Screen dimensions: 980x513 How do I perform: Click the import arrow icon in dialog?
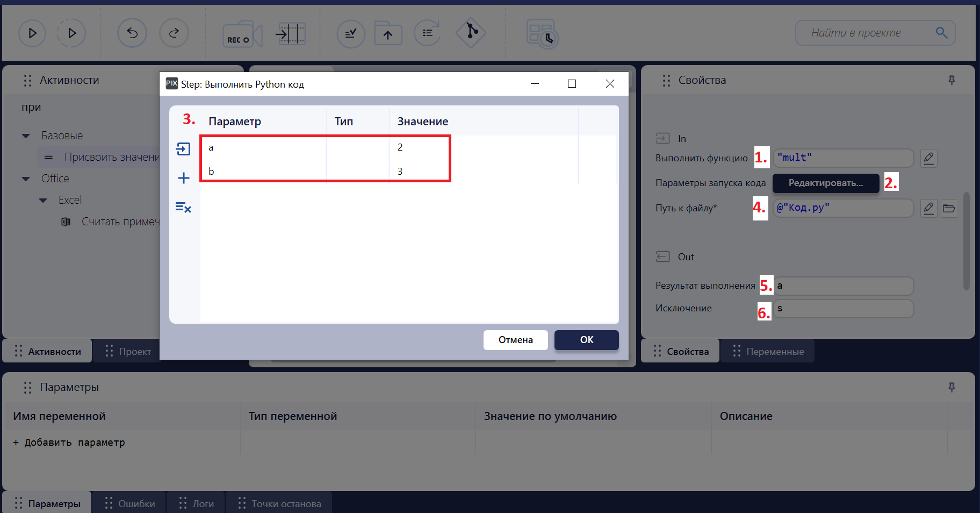click(183, 149)
